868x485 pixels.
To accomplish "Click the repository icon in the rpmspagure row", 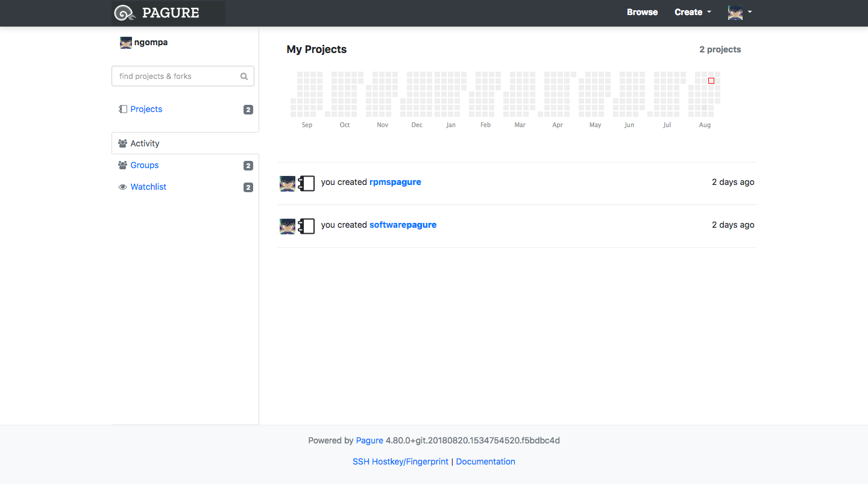I will coord(306,183).
